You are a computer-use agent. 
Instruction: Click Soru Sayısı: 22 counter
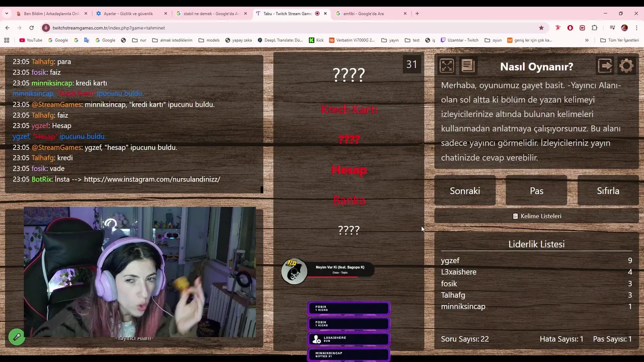(x=465, y=339)
